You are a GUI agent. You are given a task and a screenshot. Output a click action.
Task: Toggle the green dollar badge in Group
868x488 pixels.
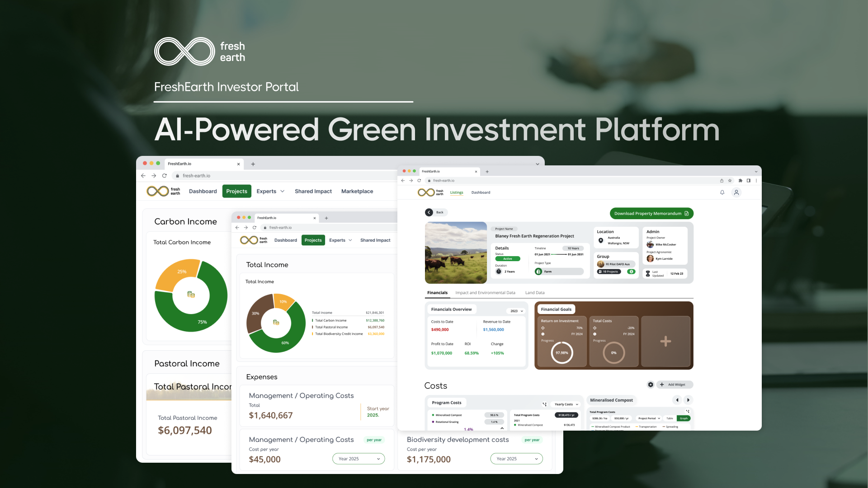tap(631, 272)
